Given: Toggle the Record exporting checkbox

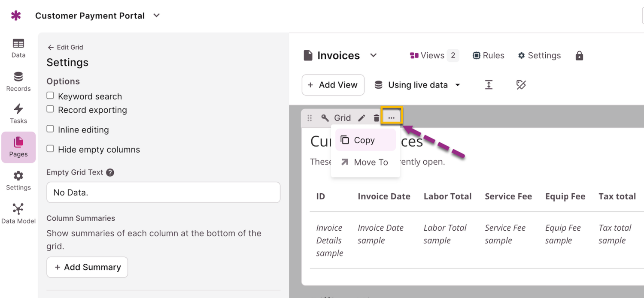Looking at the screenshot, I should (x=50, y=109).
